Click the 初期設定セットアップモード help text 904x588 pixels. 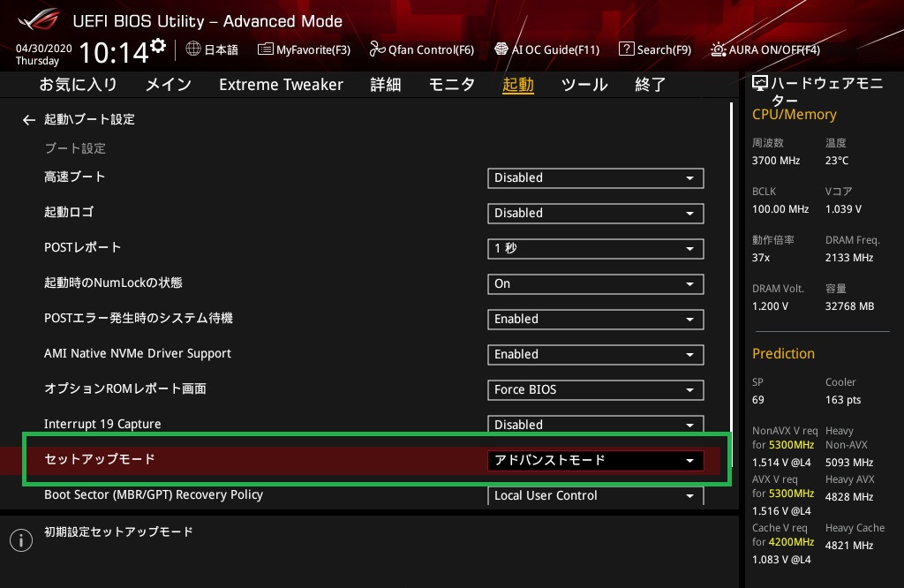(118, 531)
